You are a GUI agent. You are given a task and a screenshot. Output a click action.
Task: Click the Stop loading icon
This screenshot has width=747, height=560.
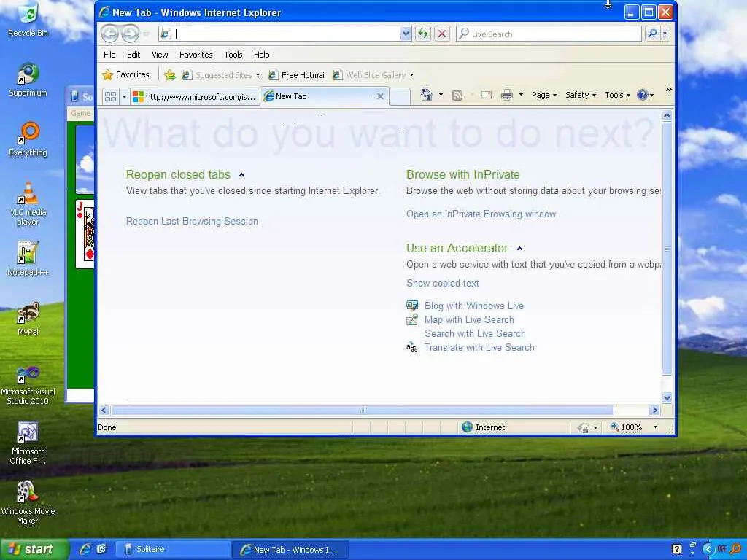click(442, 34)
